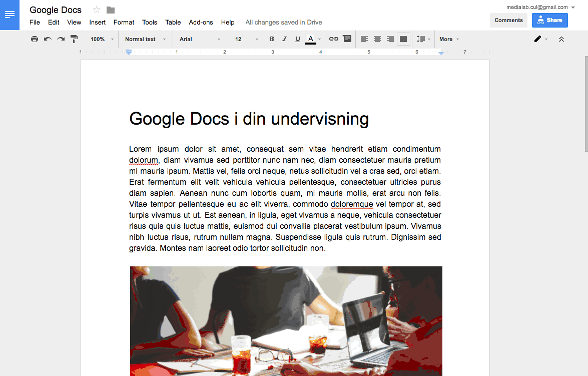588x376 pixels.
Task: Open the Add-ons menu
Action: (201, 22)
